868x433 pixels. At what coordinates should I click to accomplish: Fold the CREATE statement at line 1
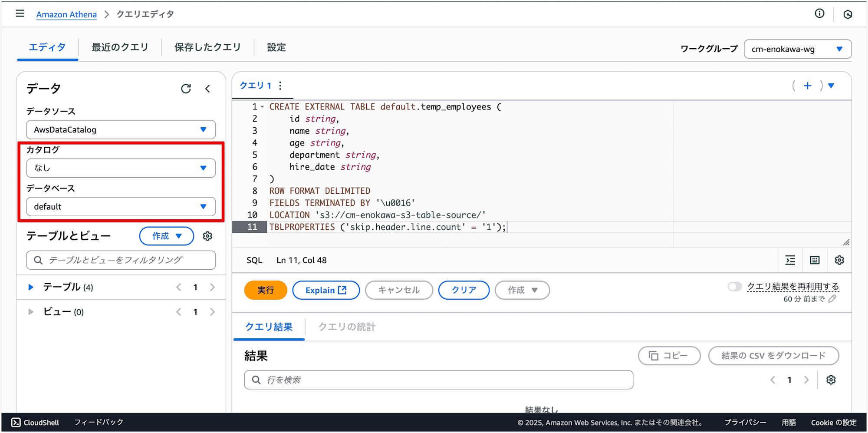click(262, 107)
